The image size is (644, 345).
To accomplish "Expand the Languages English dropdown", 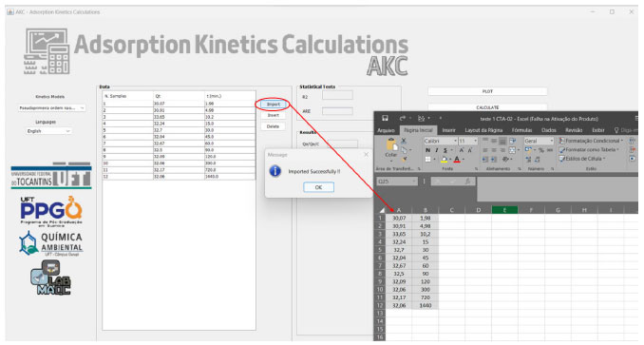I will pos(48,131).
